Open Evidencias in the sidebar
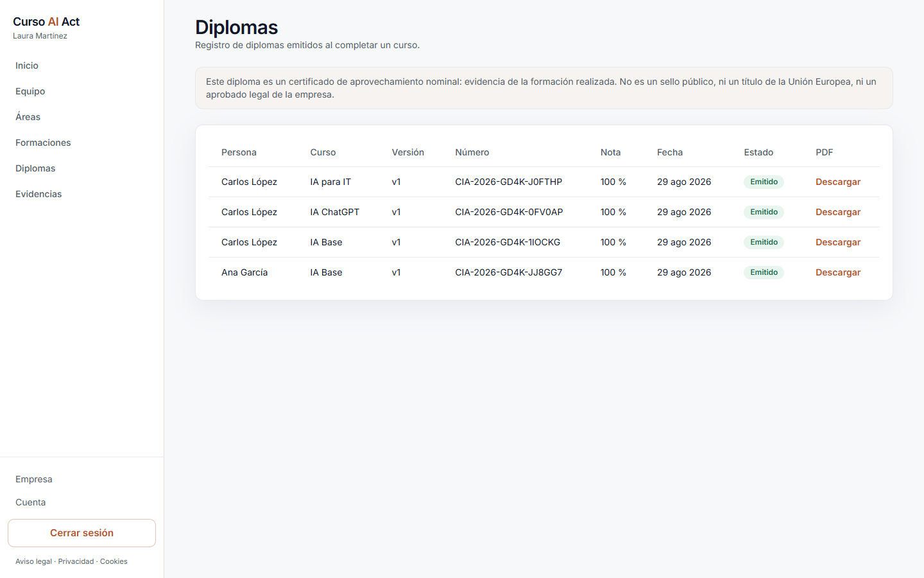Viewport: 924px width, 578px height. [x=38, y=194]
